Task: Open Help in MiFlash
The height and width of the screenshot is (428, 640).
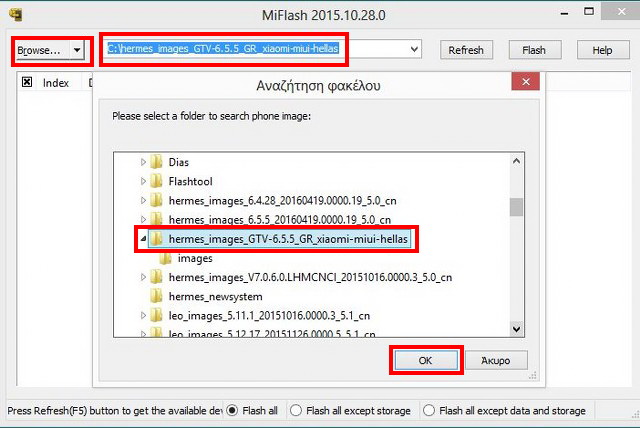Action: click(x=602, y=50)
